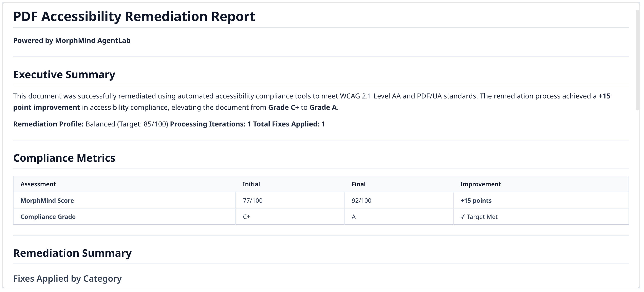644x292 pixels.
Task: Click the Final column header
Action: [358, 184]
